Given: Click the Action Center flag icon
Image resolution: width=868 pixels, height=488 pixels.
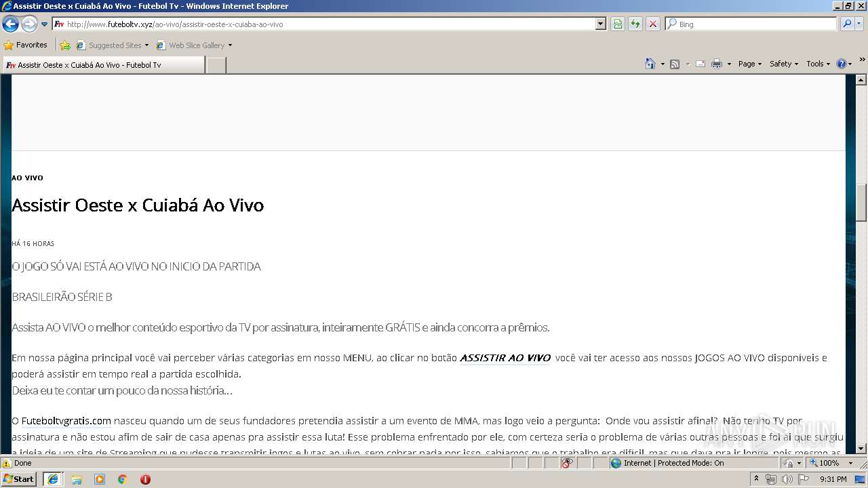Looking at the screenshot, I should pyautogui.click(x=803, y=479).
